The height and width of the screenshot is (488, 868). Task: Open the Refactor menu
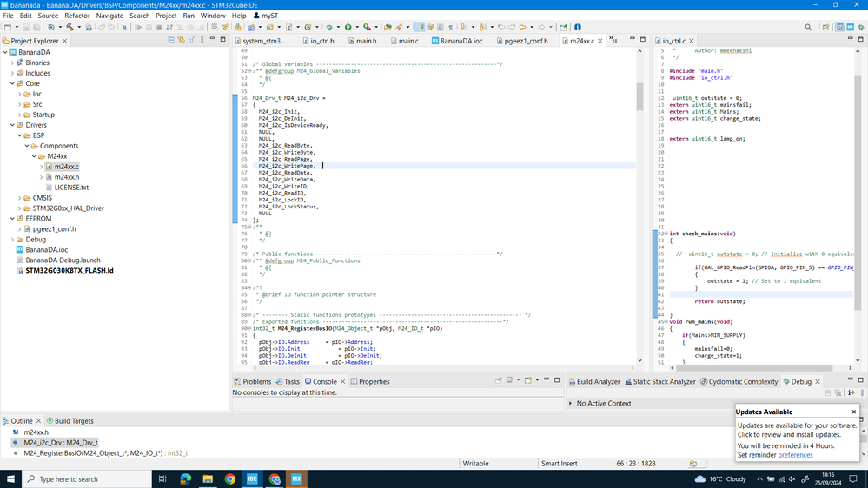[76, 16]
